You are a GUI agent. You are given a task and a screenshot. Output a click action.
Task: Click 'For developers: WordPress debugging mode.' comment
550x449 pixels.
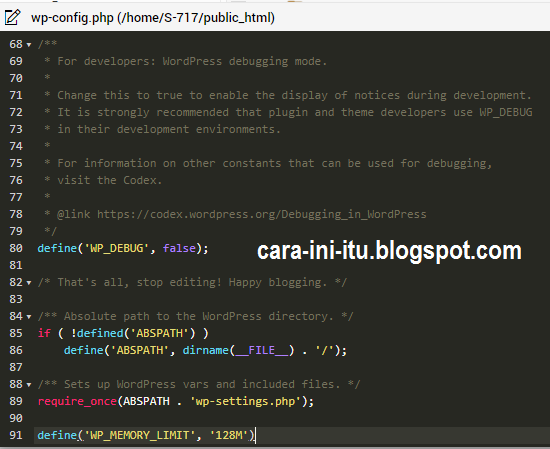click(192, 61)
